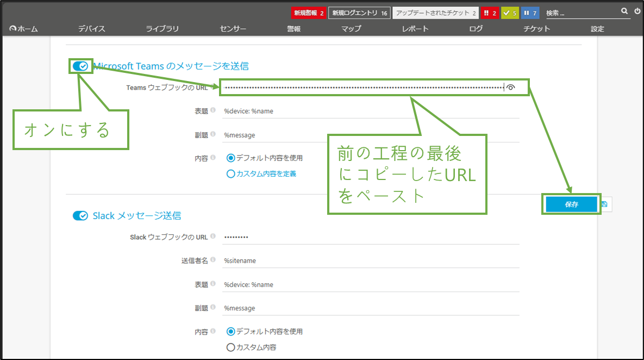The height and width of the screenshot is (360, 644).
Task: Click help icon next to 送信者名
Action: 212,260
